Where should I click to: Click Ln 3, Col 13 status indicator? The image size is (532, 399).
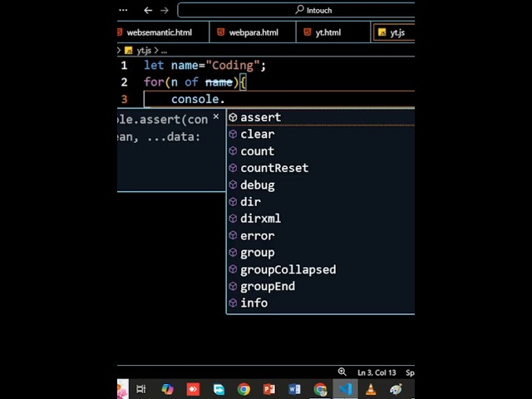[377, 372]
